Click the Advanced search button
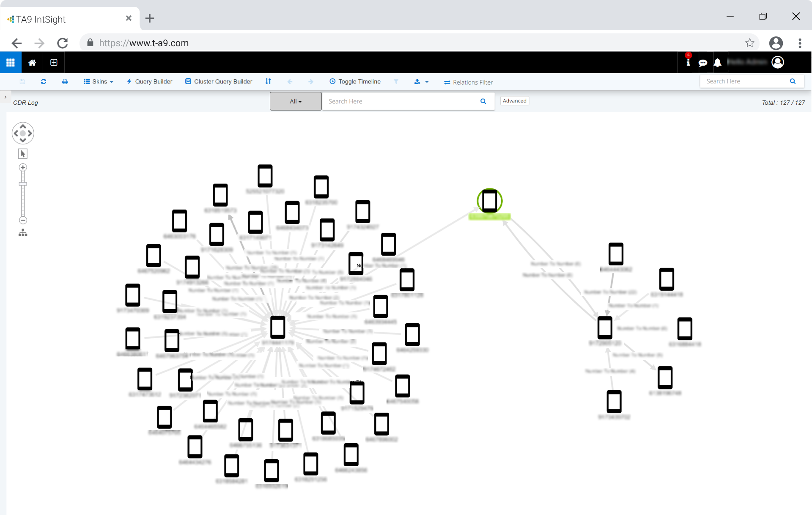The height and width of the screenshot is (516, 812). point(514,101)
